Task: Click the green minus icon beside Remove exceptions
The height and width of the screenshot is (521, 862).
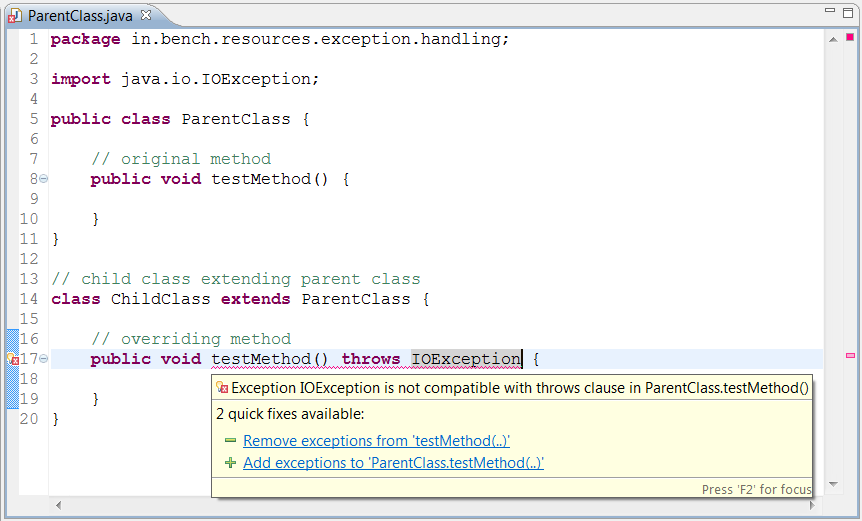Action: pos(230,441)
